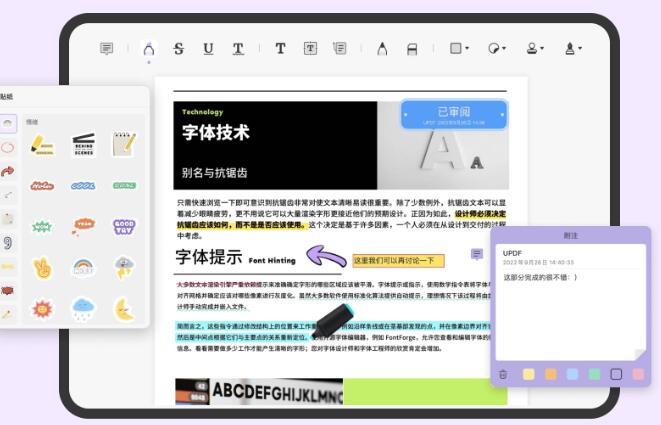Select the pencil drawing tool
The width and height of the screenshot is (661, 425).
point(382,48)
